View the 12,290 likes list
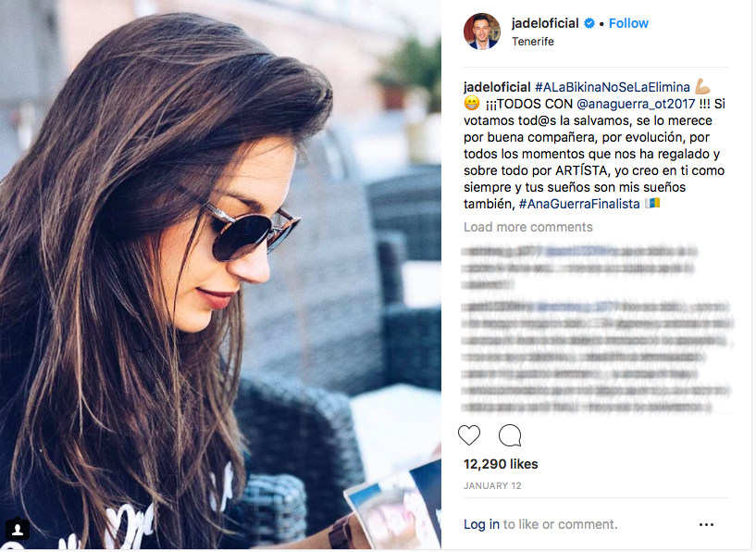Viewport: 756px width, 552px height. 501,464
